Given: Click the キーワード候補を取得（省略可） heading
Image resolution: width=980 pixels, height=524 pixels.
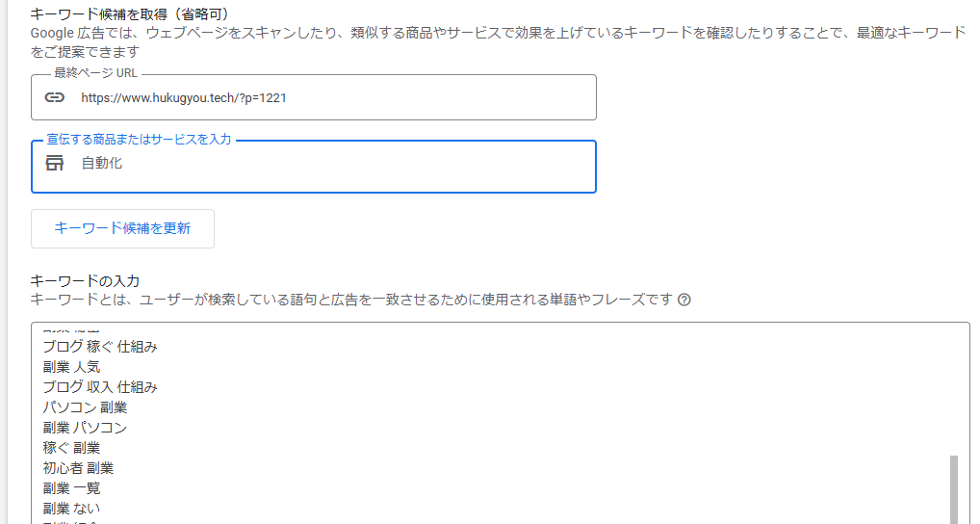Looking at the screenshot, I should [x=130, y=13].
